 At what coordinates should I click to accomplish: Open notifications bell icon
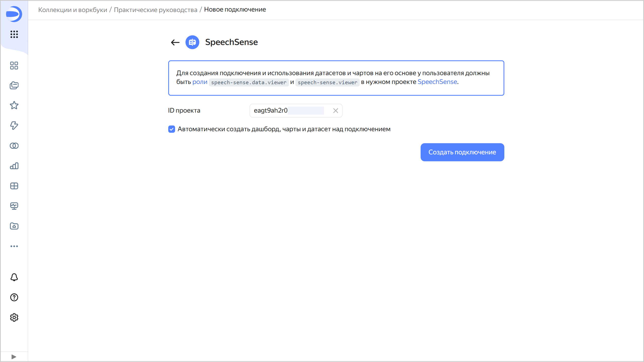(x=14, y=277)
